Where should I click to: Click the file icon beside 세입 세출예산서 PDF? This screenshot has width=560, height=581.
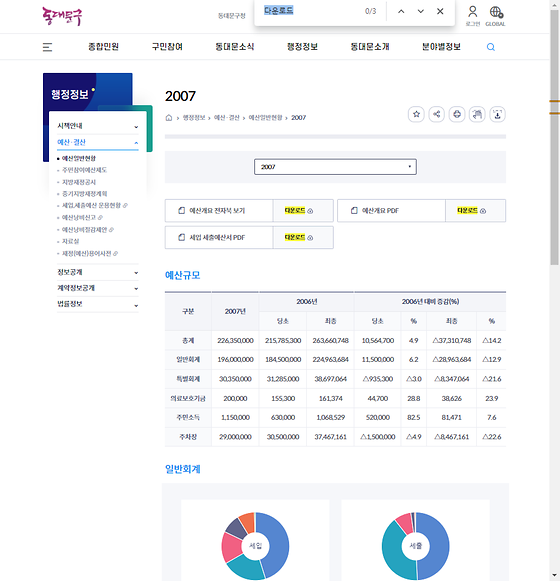182,238
